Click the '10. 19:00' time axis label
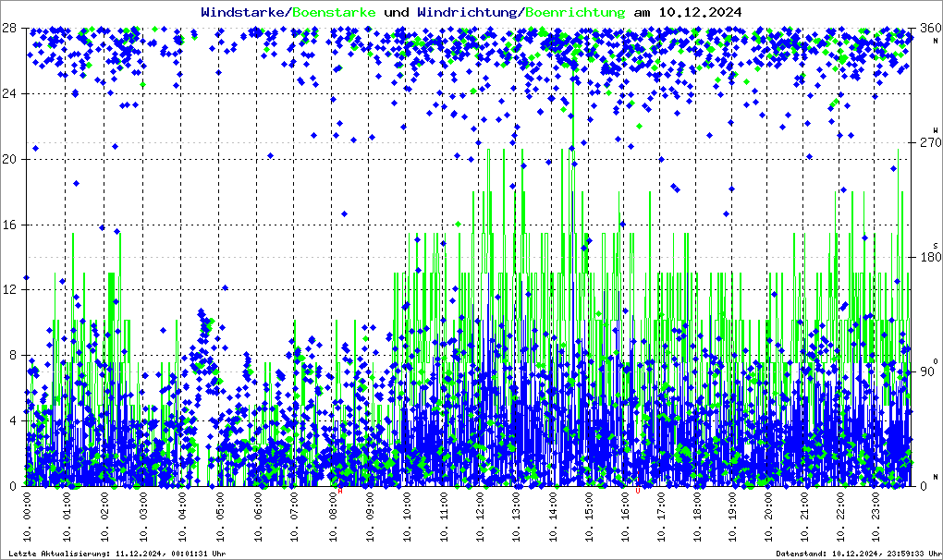Viewport: 943px width, 560px height. 732,517
